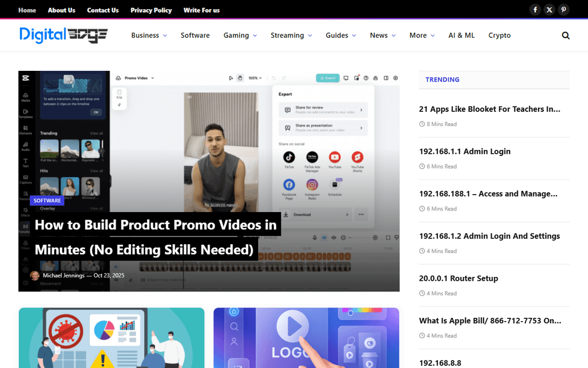This screenshot has width=588, height=368.
Task: Expand the Streaming menu chevron
Action: coord(310,35)
